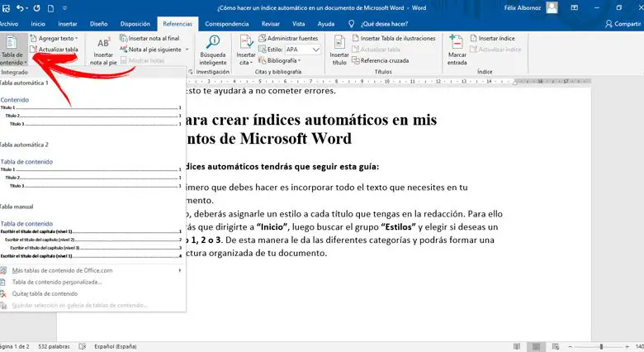Expand the Office.com submenu arrow
Viewport: 644px width, 352px height.
click(179, 270)
